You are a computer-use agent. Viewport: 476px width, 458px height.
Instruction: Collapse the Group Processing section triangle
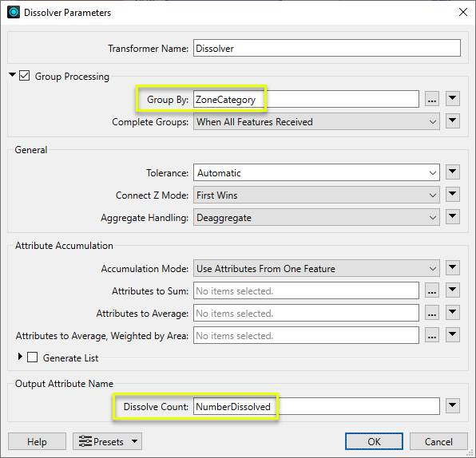click(12, 75)
